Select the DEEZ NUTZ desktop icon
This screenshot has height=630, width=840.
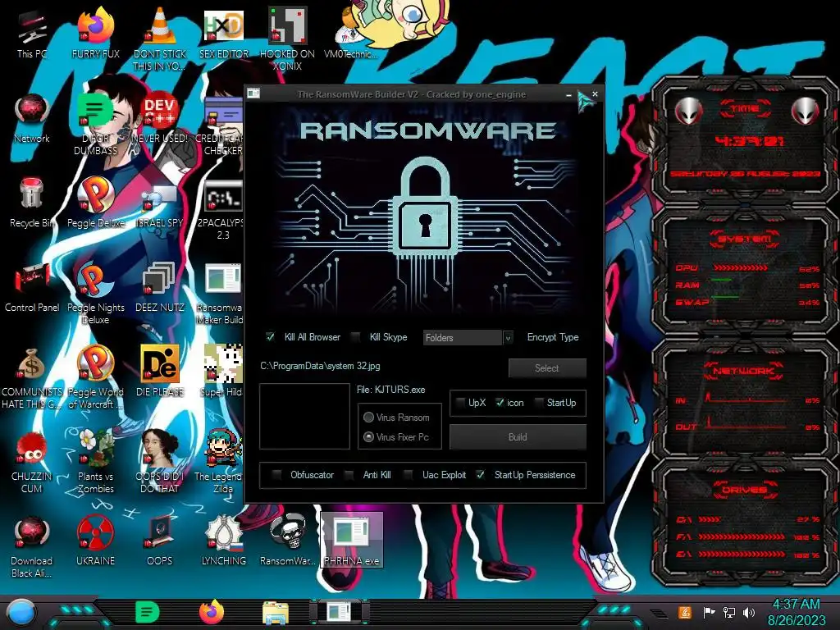[x=160, y=288]
